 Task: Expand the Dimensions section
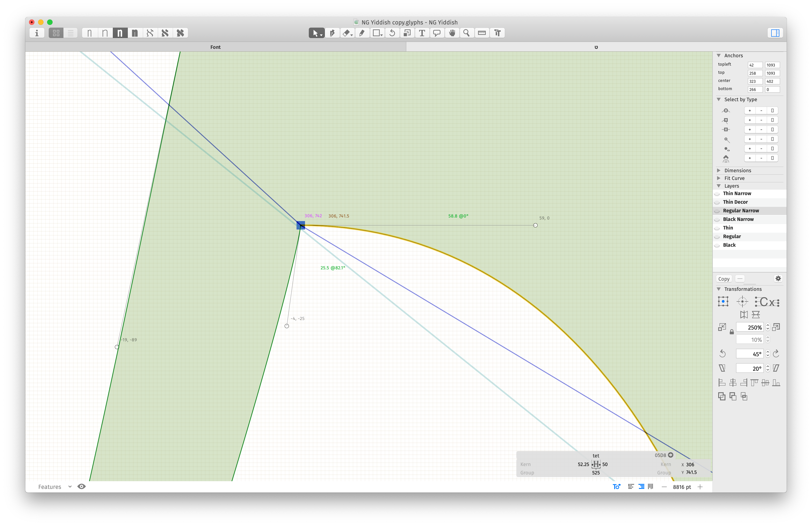719,170
